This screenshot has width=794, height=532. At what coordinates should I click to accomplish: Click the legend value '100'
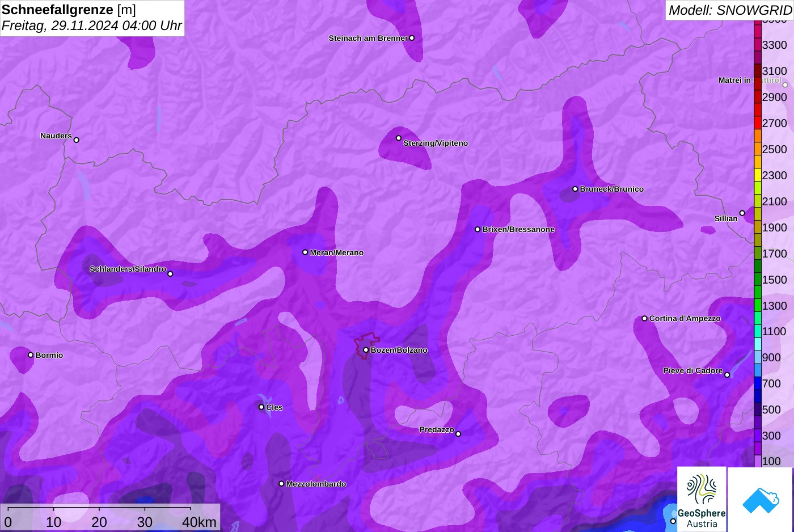click(x=771, y=461)
